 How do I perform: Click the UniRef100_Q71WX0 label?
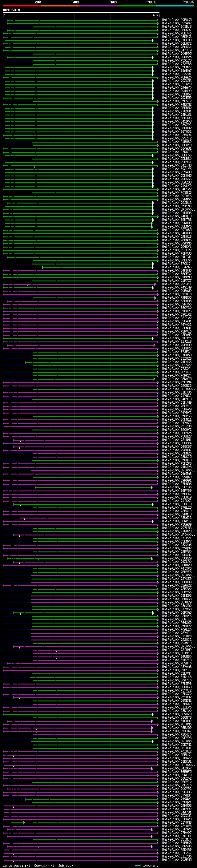click(177, 636)
